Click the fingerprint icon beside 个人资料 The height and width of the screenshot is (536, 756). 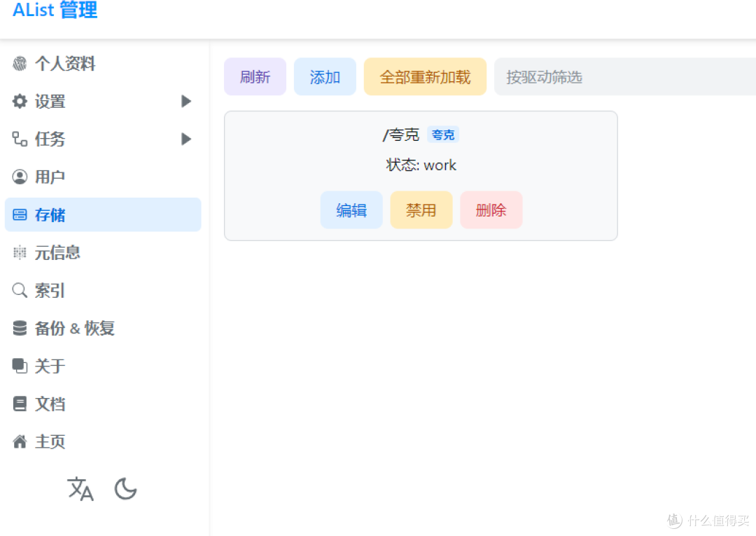pyautogui.click(x=20, y=63)
